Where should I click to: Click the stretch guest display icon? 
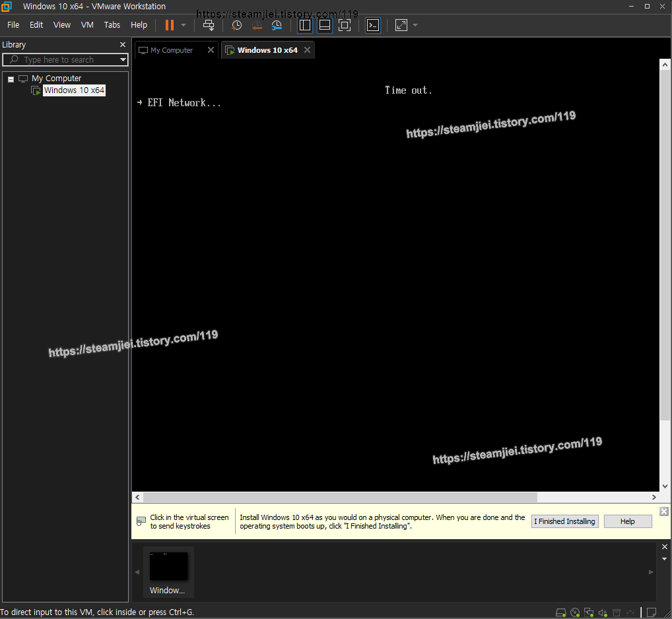pos(401,25)
